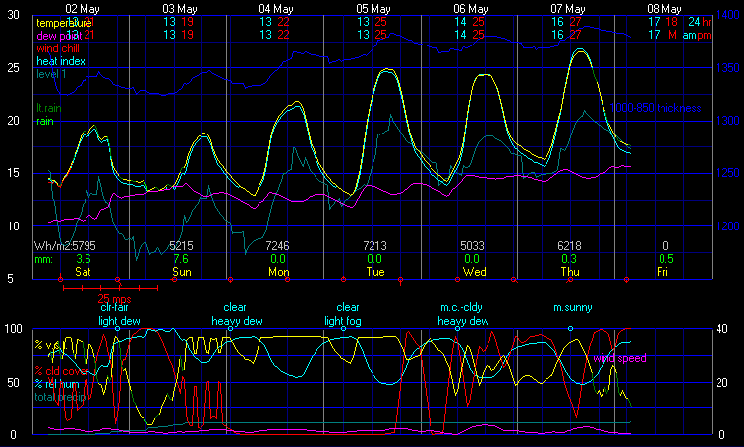Screen dimensions: 744x447
Task: Click the '5033' solar value for Wednesday
Action: pyautogui.click(x=473, y=246)
